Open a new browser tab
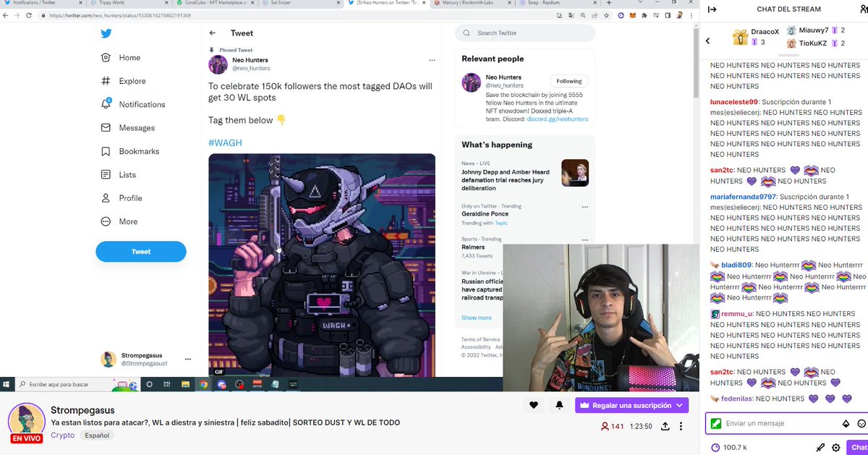Screen dimensions: 868x455 pos(610,3)
